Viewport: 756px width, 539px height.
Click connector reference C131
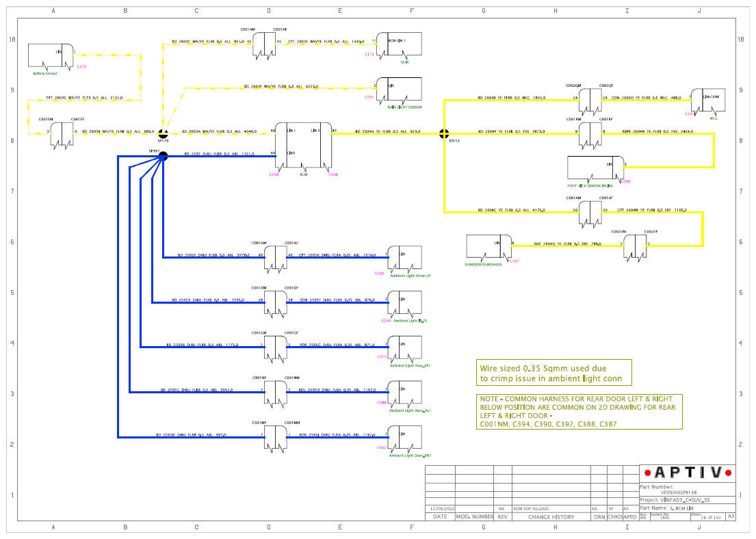[690, 114]
